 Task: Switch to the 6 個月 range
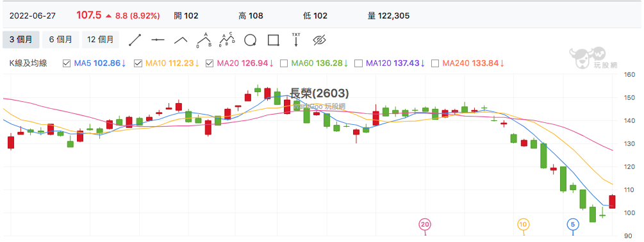pyautogui.click(x=61, y=40)
